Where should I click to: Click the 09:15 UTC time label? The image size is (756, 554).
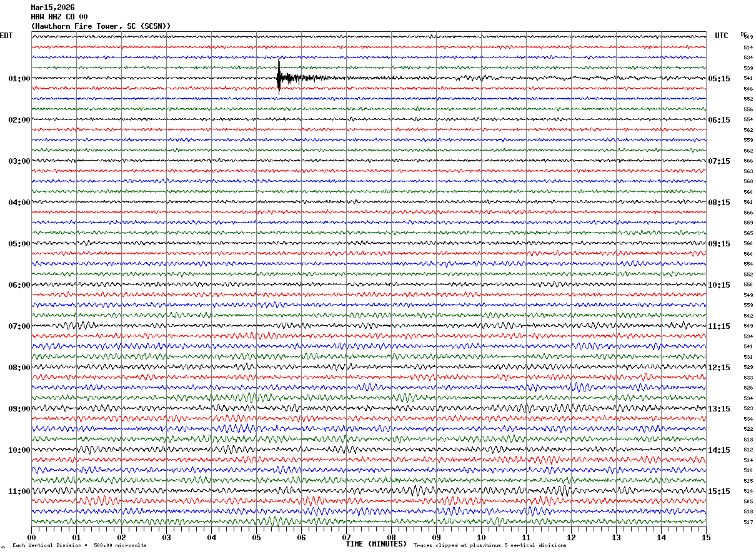click(719, 244)
